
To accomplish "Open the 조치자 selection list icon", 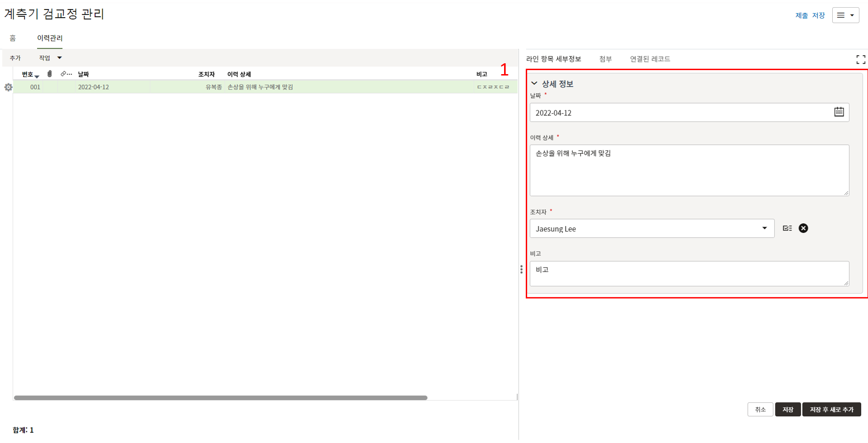I will coord(787,228).
